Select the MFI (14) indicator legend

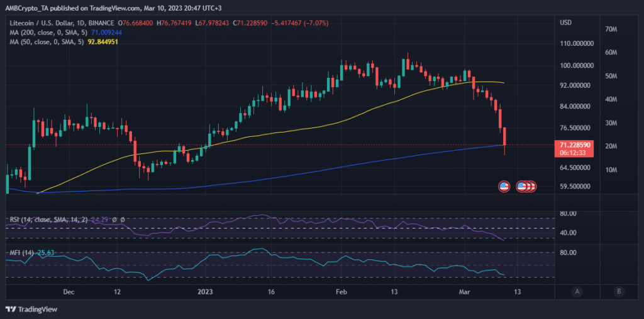tap(23, 253)
